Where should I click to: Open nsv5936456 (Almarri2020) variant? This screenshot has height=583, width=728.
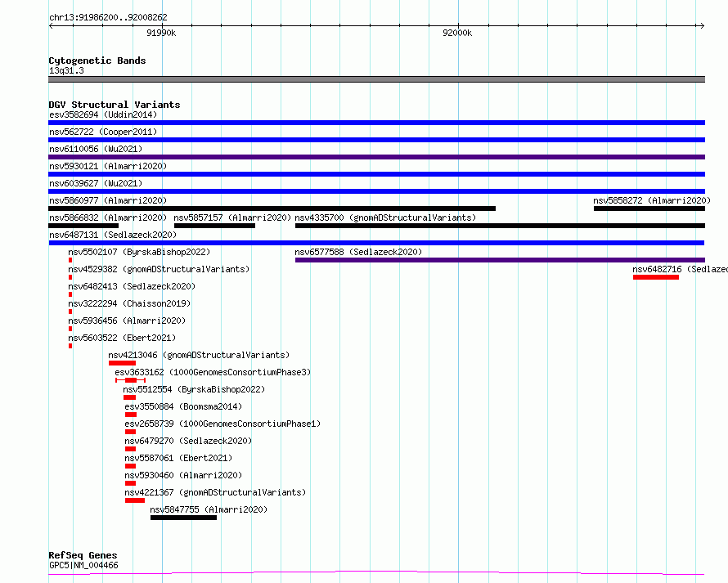click(x=127, y=321)
